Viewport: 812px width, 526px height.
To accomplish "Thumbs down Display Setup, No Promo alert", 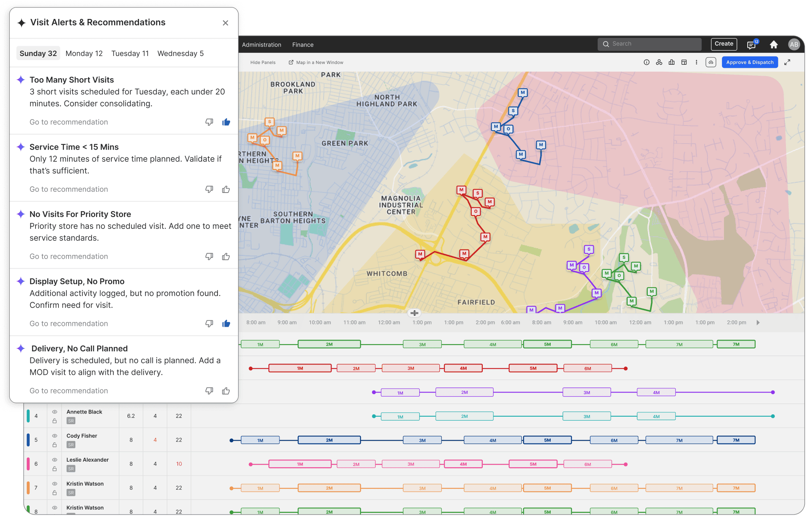I will [x=209, y=324].
